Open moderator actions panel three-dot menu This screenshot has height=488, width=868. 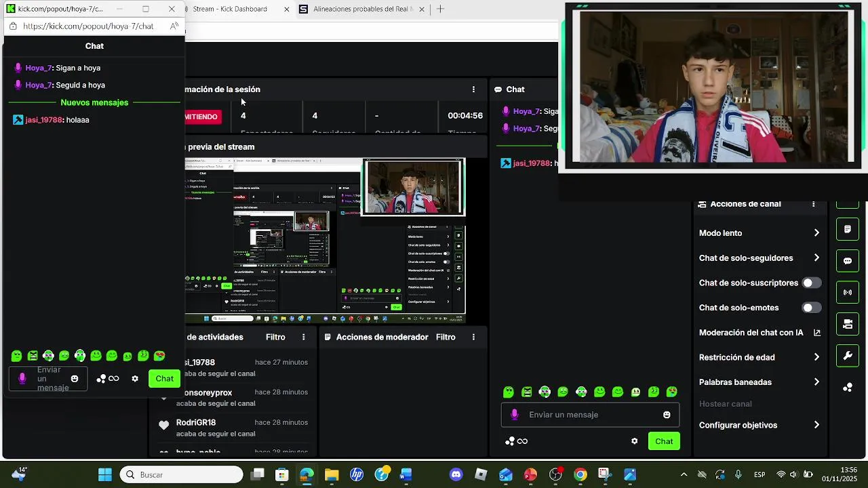coord(473,337)
